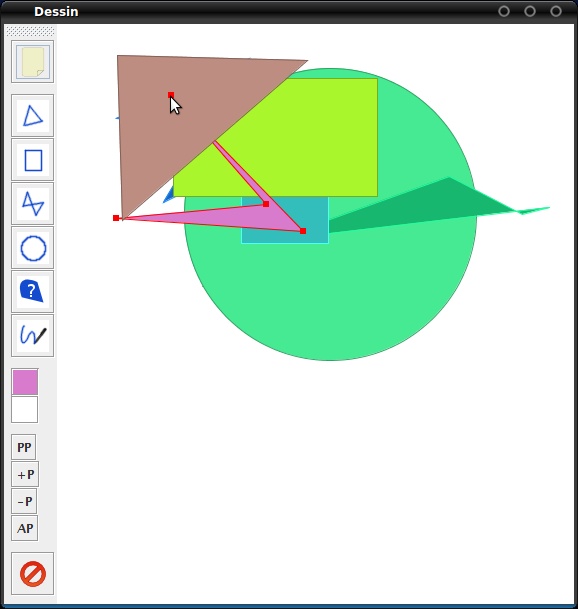This screenshot has height=609, width=578.
Task: Choose the zigzag polygon tool
Action: coord(33,204)
